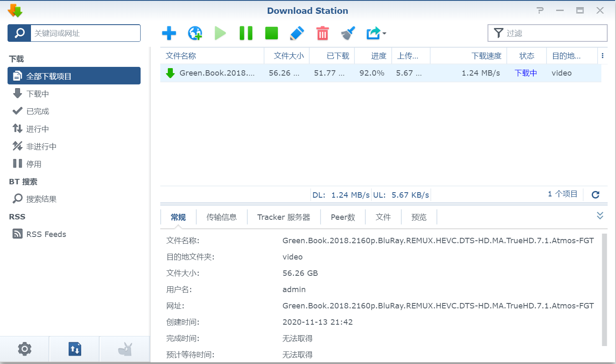
Task: Clear completed tasks with the broom icon
Action: (348, 33)
